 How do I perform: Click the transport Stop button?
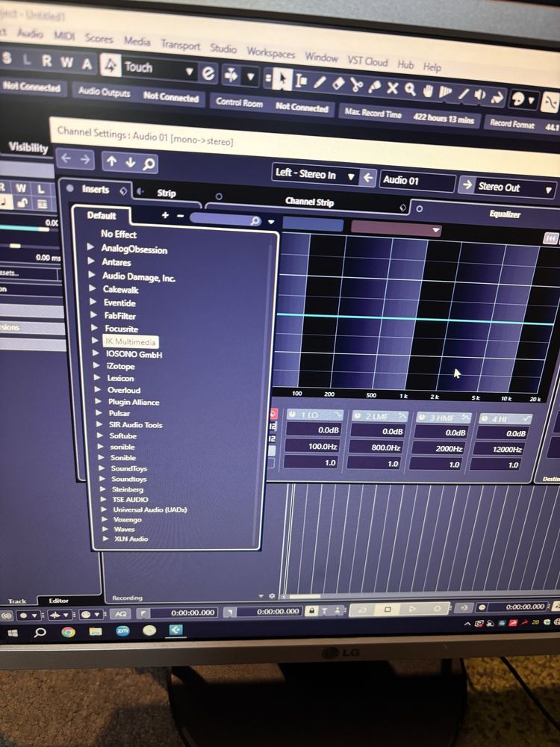pos(388,610)
